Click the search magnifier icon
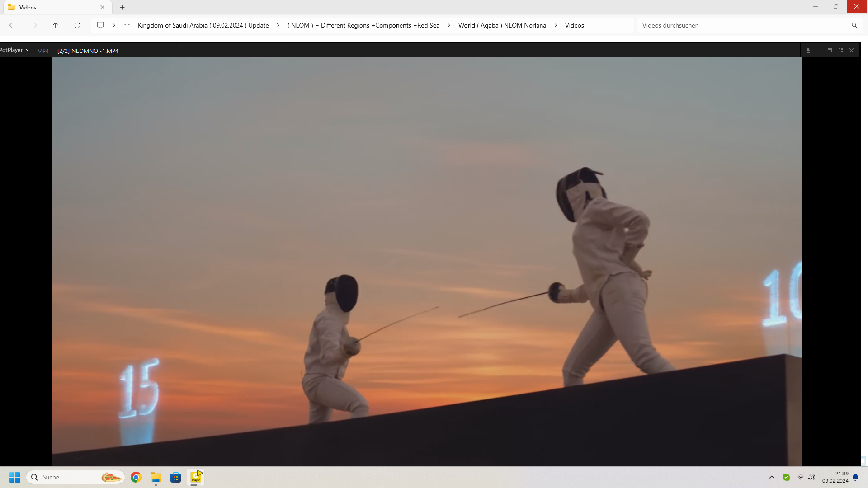This screenshot has height=488, width=868. point(854,25)
